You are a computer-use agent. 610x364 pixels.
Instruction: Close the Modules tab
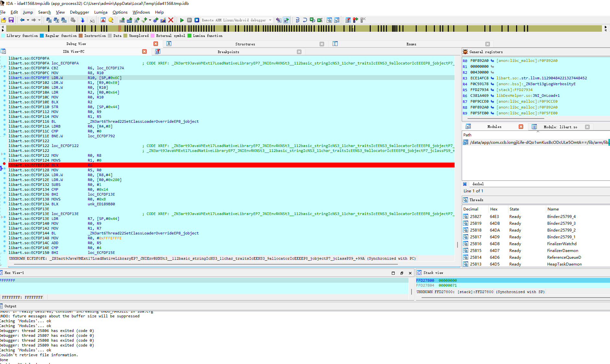tap(521, 127)
